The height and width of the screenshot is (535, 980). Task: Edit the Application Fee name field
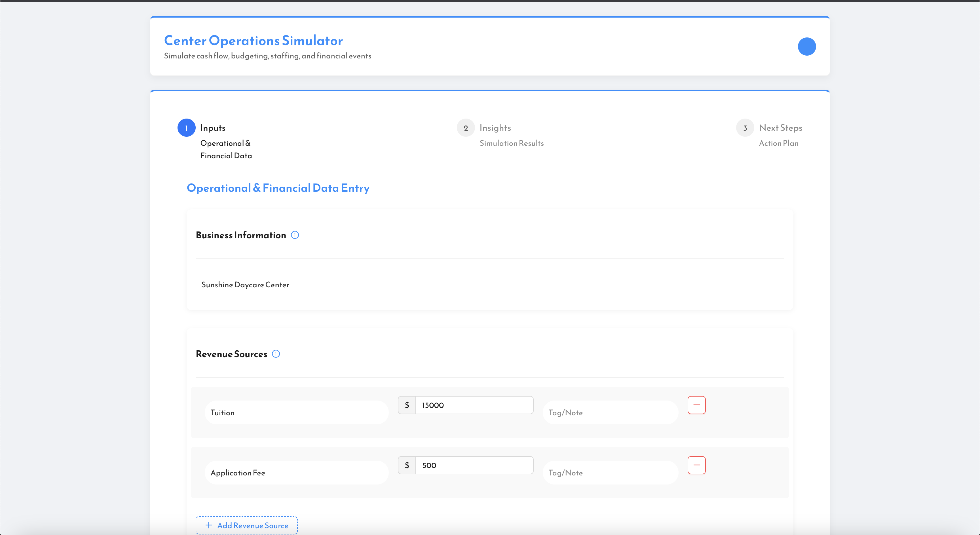(x=297, y=473)
